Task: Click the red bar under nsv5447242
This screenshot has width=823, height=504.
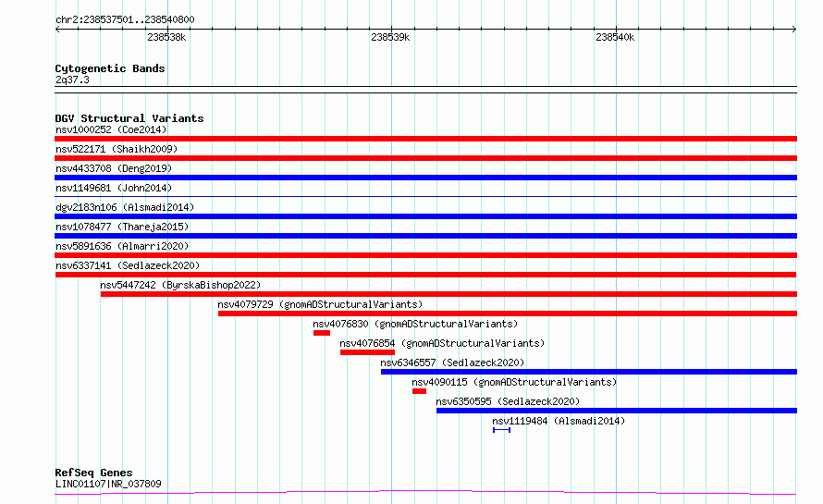Action: click(448, 294)
